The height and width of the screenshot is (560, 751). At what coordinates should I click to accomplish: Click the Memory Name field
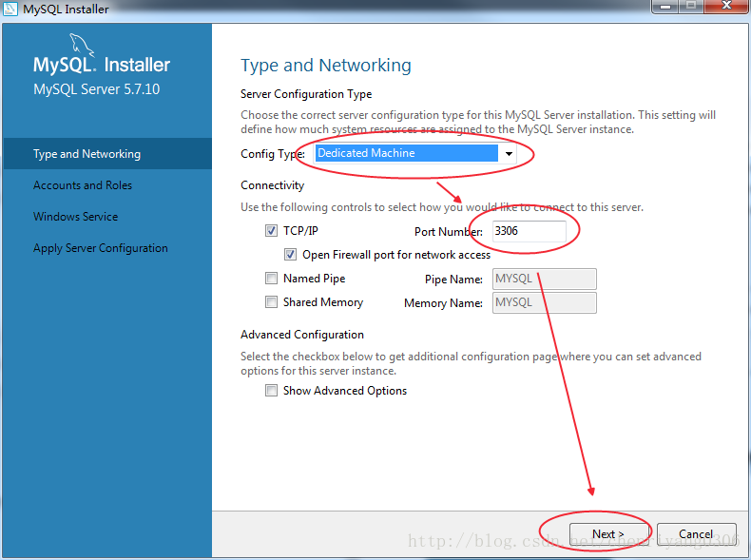click(545, 302)
